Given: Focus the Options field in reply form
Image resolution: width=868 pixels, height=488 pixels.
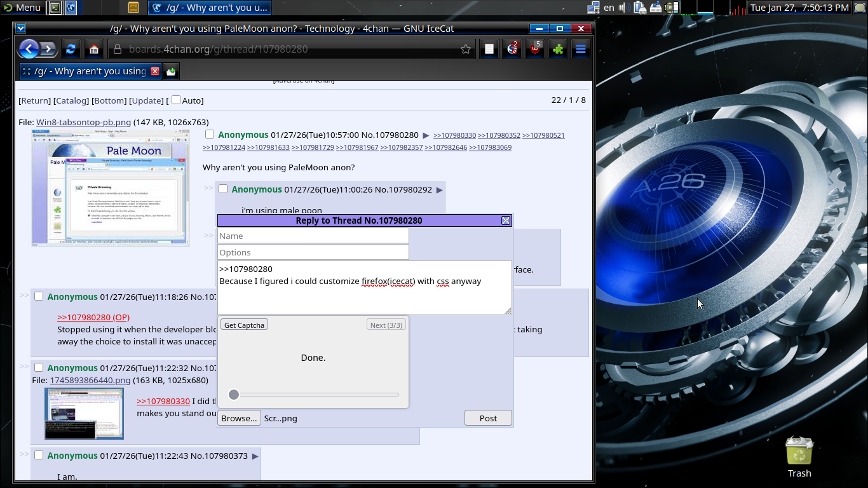Looking at the screenshot, I should coord(313,252).
